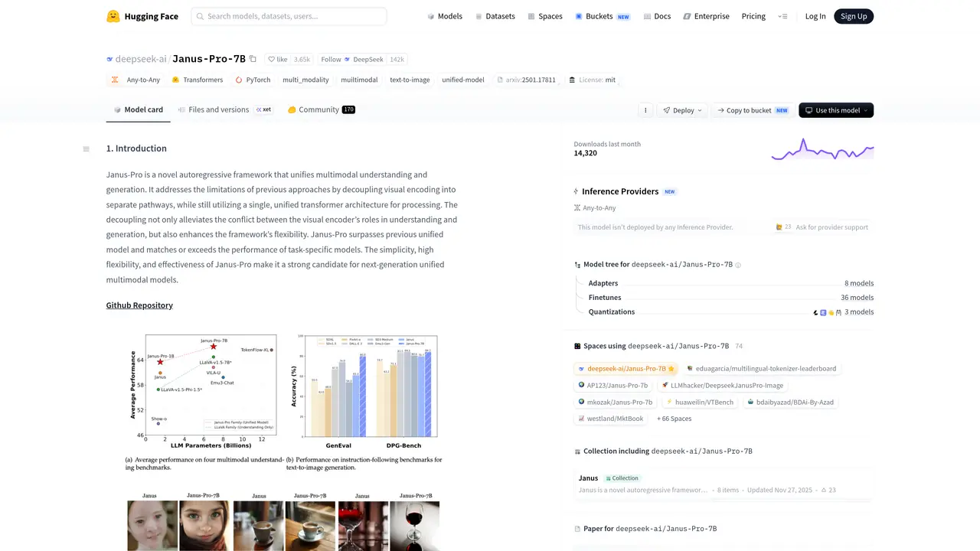Click the Sign Up button

click(x=854, y=16)
